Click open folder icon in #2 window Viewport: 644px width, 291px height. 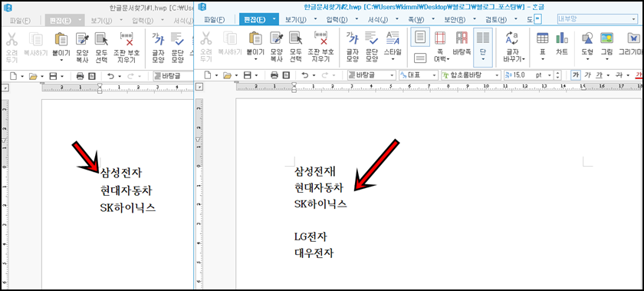[x=227, y=75]
